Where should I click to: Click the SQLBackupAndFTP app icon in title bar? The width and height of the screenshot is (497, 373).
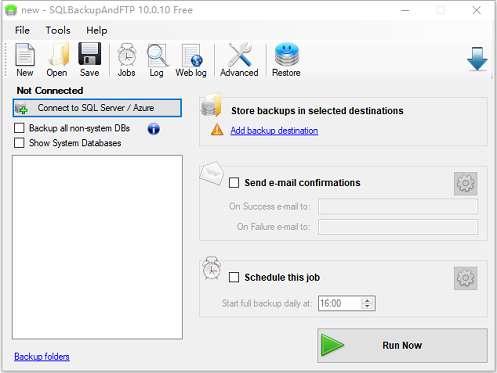[11, 10]
